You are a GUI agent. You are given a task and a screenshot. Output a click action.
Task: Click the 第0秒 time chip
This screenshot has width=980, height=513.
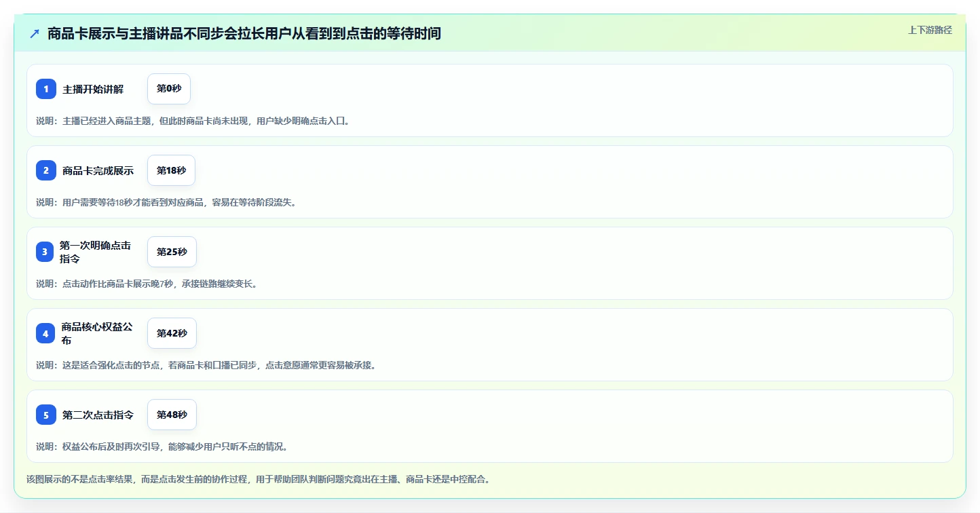169,89
